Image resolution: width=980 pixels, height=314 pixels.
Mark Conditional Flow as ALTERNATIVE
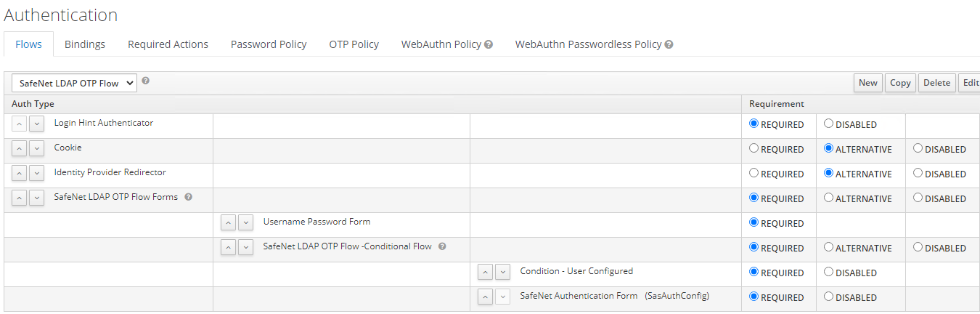(x=828, y=247)
